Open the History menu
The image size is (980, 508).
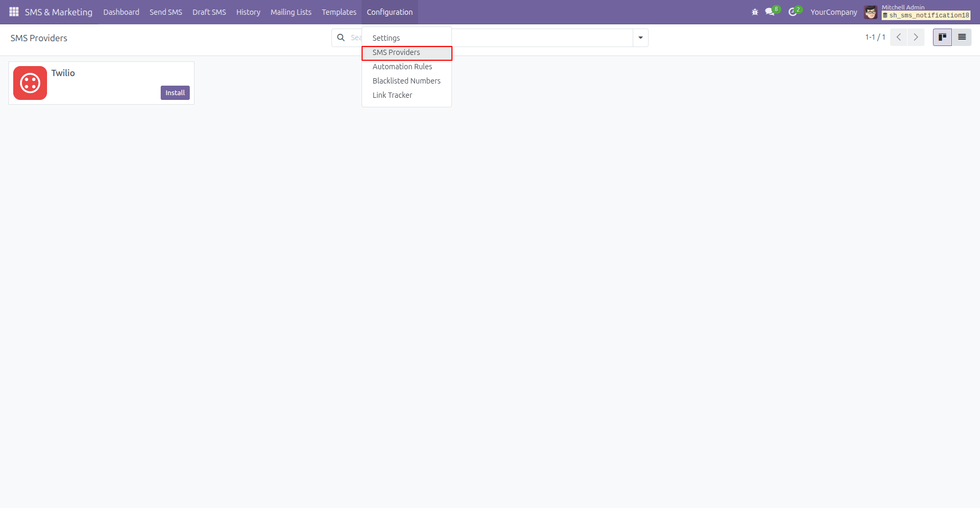[248, 12]
